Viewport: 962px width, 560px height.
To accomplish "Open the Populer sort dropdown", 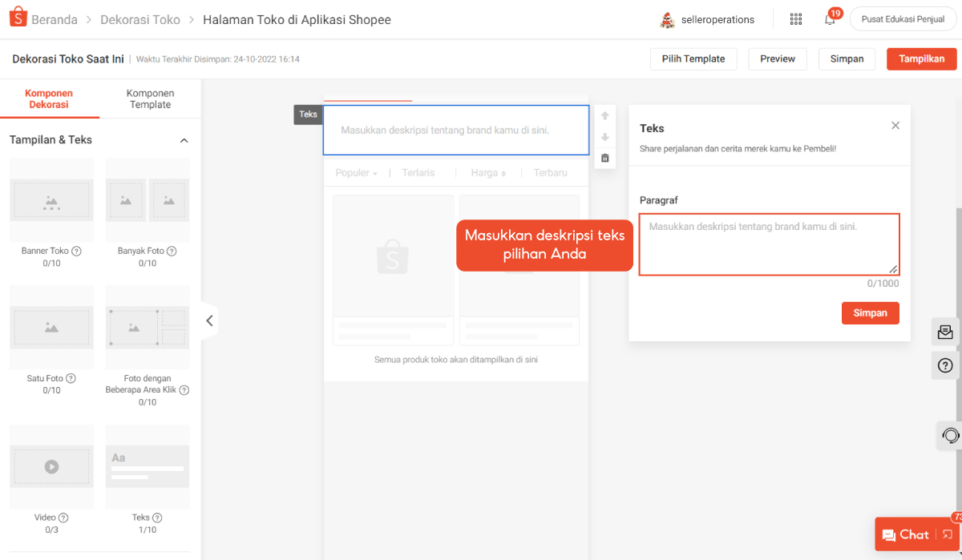I will pyautogui.click(x=356, y=173).
